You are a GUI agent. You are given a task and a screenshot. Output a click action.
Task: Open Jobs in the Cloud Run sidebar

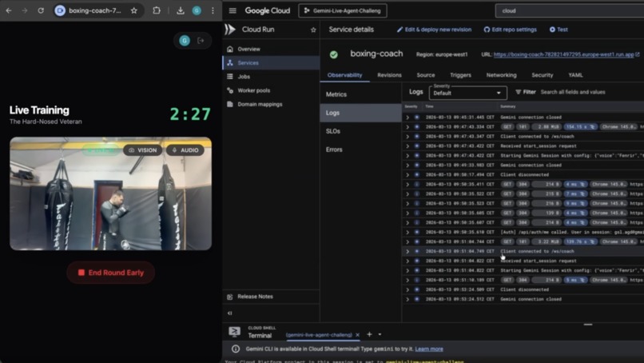point(271,77)
